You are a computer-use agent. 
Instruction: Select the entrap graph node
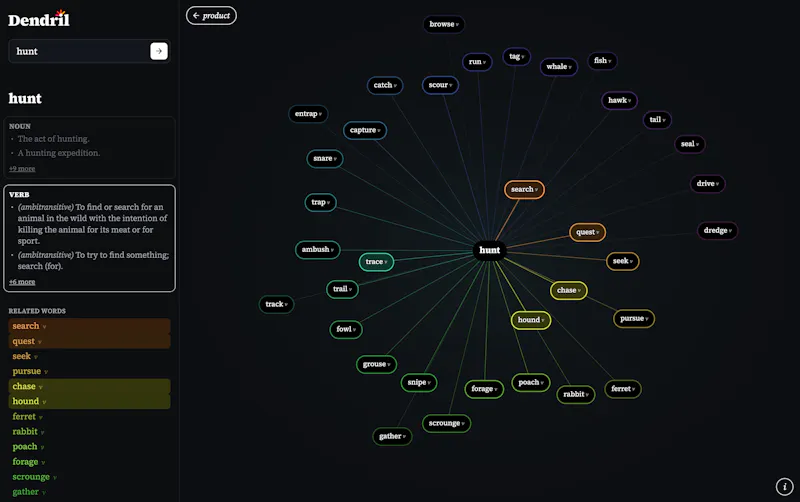tap(308, 114)
